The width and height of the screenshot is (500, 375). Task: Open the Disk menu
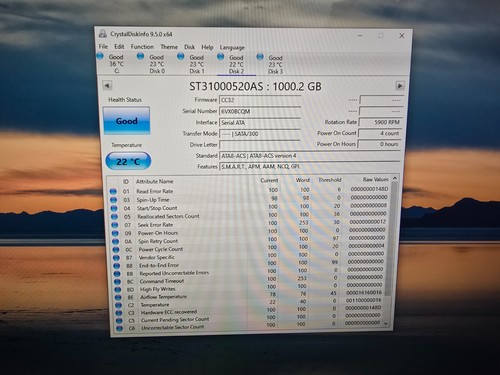point(189,47)
